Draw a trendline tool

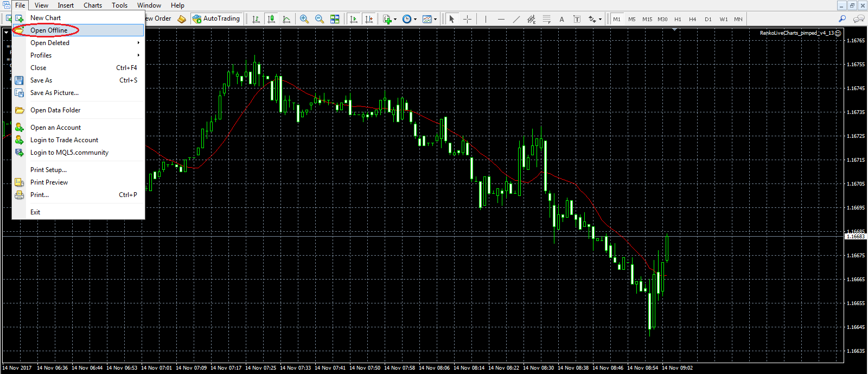[516, 19]
